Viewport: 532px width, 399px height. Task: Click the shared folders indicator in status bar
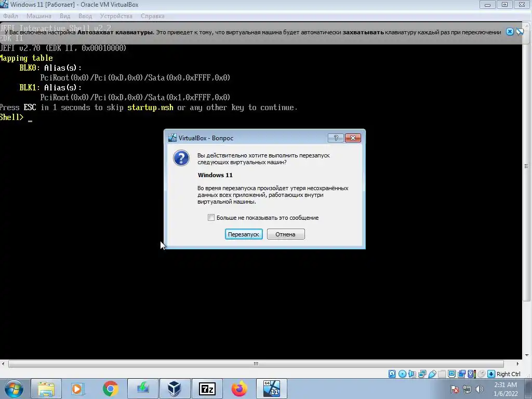tap(442, 374)
